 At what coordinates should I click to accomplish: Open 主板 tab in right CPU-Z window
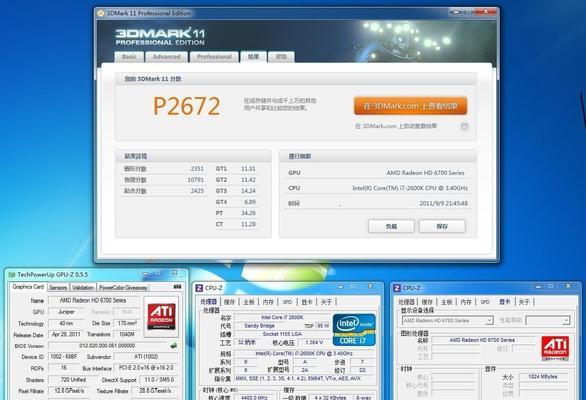(x=446, y=302)
